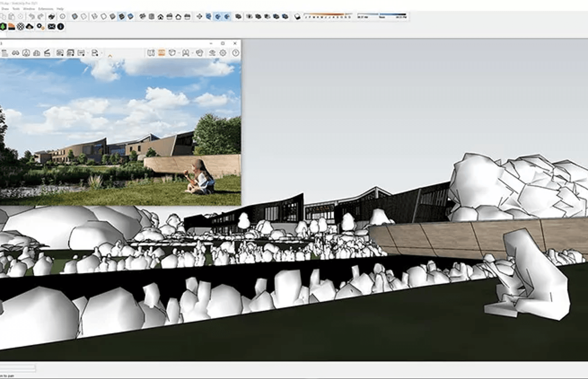Click the mail feedback icon in the second toolbar row
Image resolution: width=588 pixels, height=379 pixels.
(x=51, y=27)
